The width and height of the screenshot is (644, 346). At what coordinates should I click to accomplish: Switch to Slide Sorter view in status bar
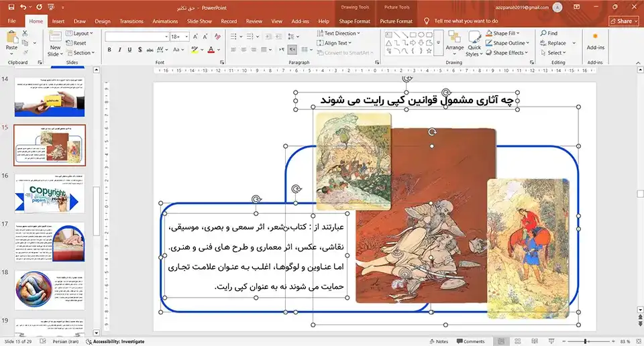[517, 341]
